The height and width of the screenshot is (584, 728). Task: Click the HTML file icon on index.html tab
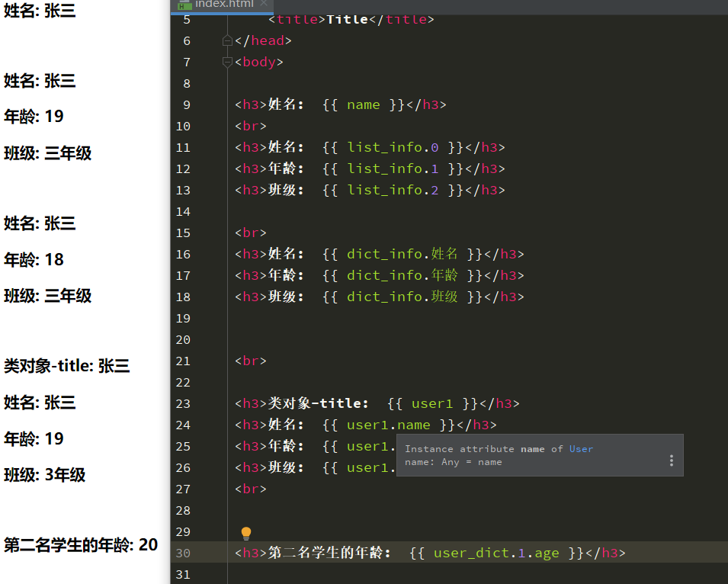pyautogui.click(x=185, y=4)
